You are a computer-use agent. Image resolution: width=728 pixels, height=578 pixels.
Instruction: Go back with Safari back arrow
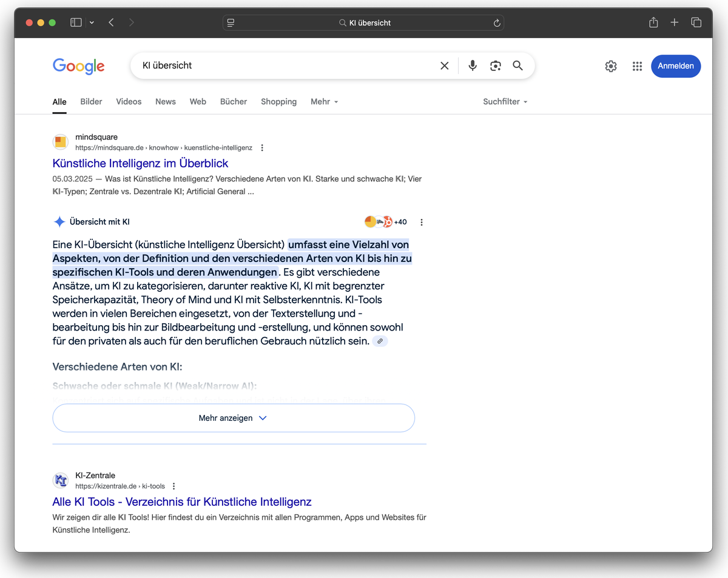(x=111, y=22)
